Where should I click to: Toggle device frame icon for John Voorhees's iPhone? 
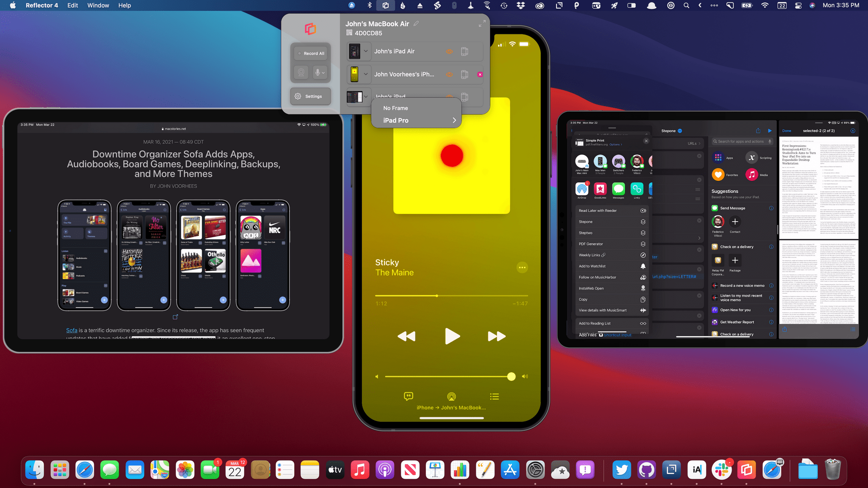point(465,75)
